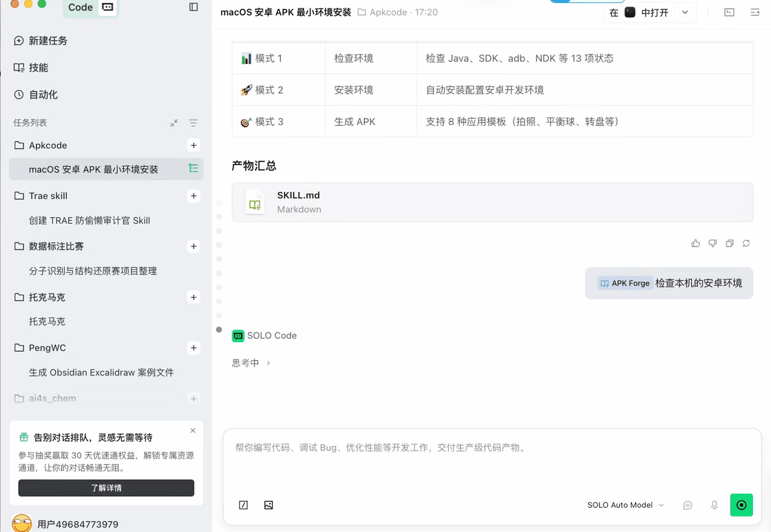Screen dimensions: 771x532
Task: Toggle the sidebar panel icon
Action: click(x=193, y=7)
